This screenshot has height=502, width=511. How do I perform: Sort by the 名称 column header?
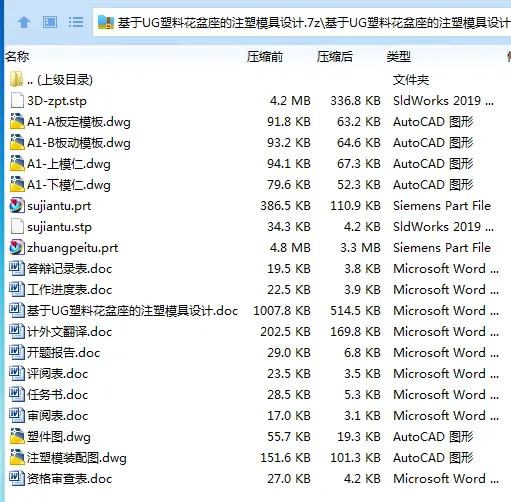pos(17,56)
